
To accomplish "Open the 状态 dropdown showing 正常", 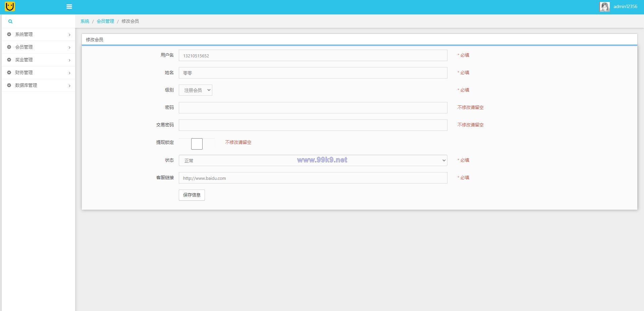I will (x=313, y=160).
